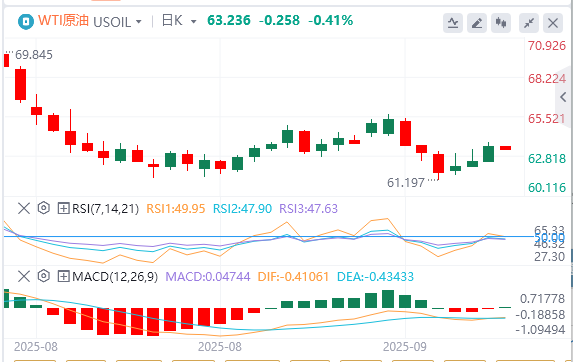Close the chart panel with the X

[553, 23]
